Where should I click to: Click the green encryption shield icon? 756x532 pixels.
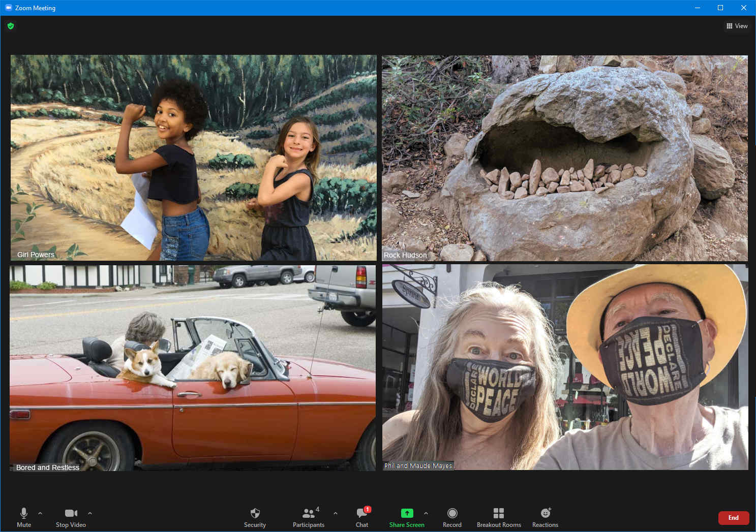click(11, 26)
